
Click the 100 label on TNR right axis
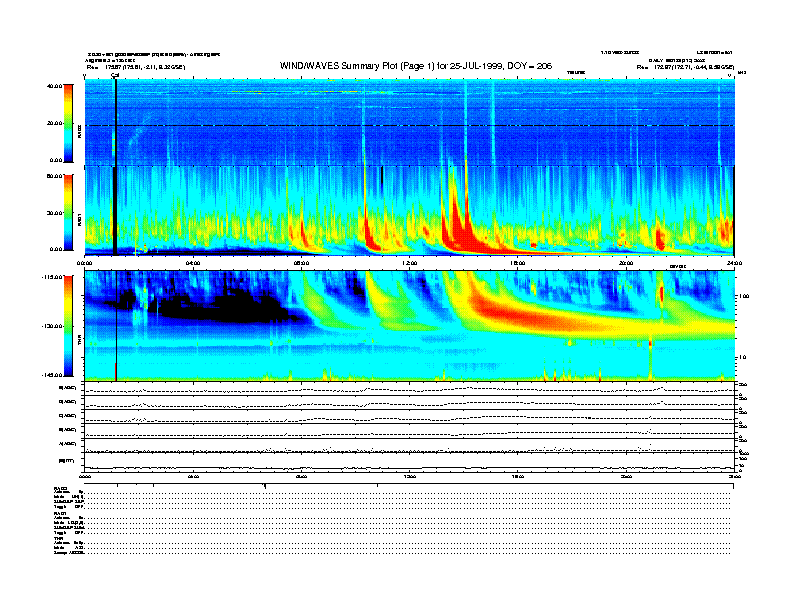(x=745, y=296)
